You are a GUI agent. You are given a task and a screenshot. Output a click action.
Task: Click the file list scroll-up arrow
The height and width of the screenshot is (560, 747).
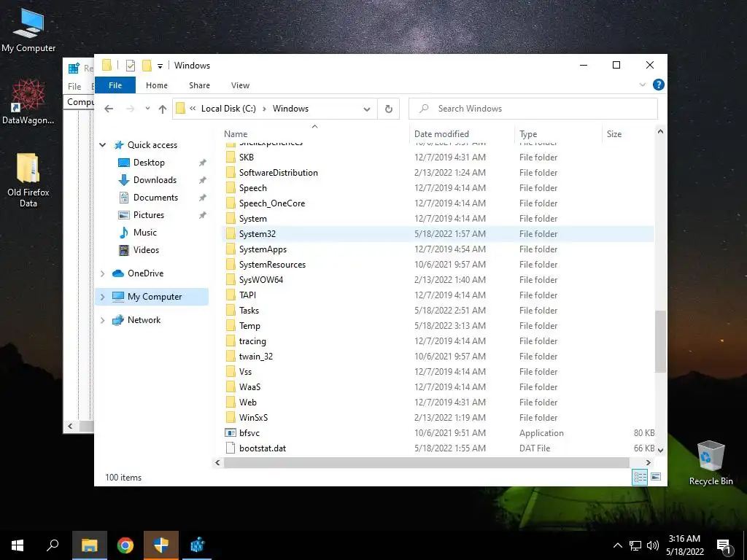coord(660,131)
